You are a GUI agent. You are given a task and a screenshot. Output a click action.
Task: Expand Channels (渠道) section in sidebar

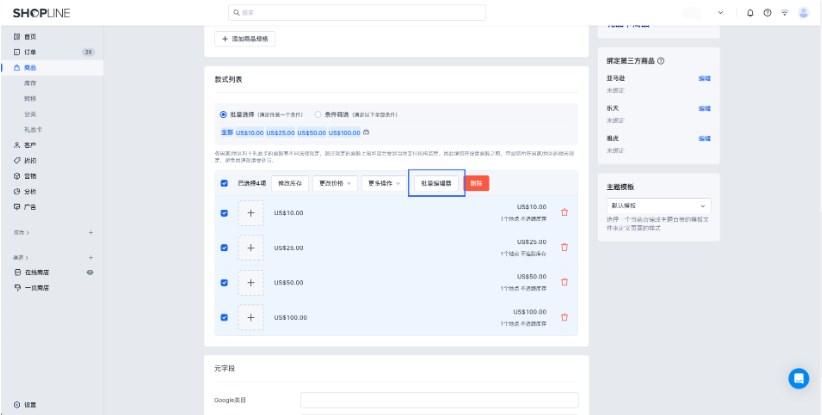(x=21, y=257)
